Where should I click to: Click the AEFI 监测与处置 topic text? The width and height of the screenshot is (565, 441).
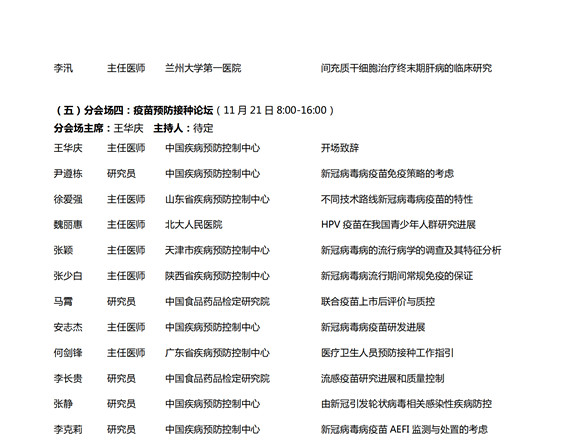404,429
